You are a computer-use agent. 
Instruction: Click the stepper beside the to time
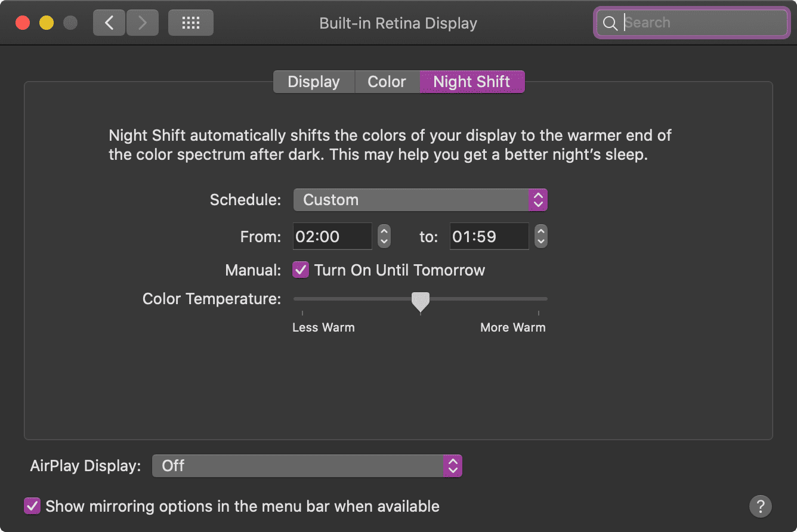pos(541,236)
